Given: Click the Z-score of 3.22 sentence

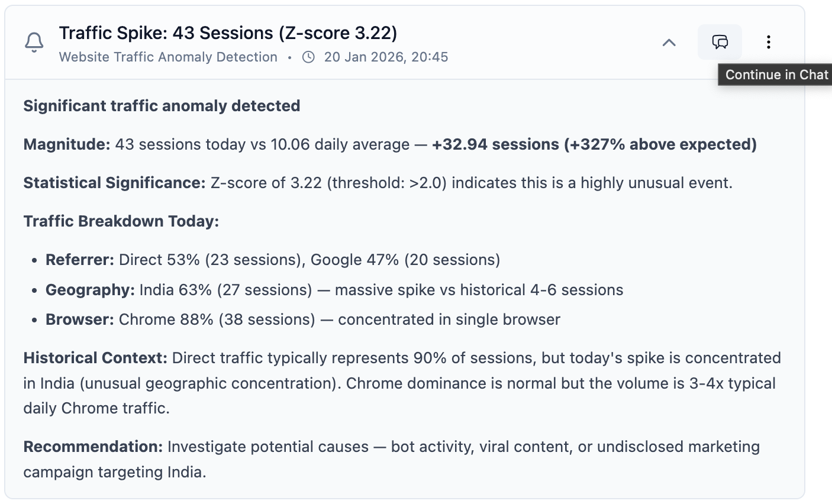Looking at the screenshot, I should click(x=471, y=183).
